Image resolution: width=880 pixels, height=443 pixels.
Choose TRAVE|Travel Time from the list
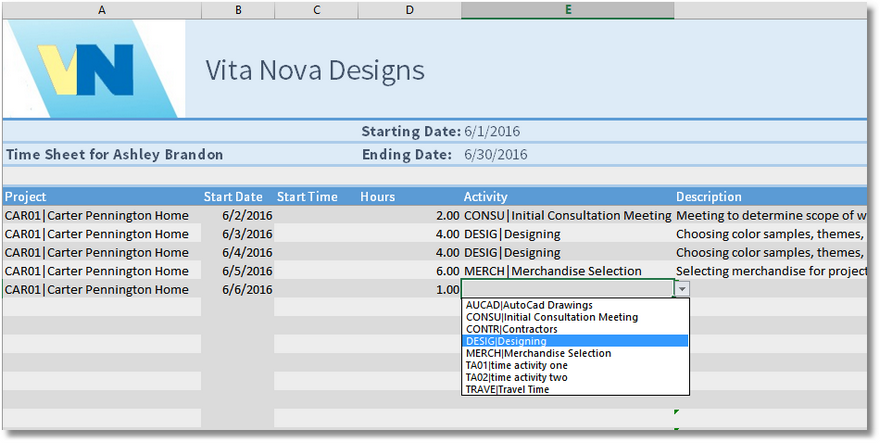click(575, 389)
